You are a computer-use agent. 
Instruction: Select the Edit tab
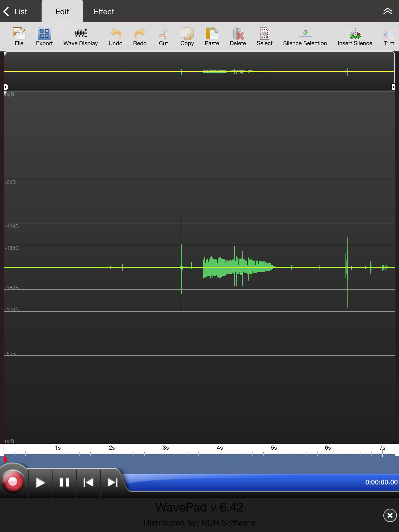click(x=62, y=12)
